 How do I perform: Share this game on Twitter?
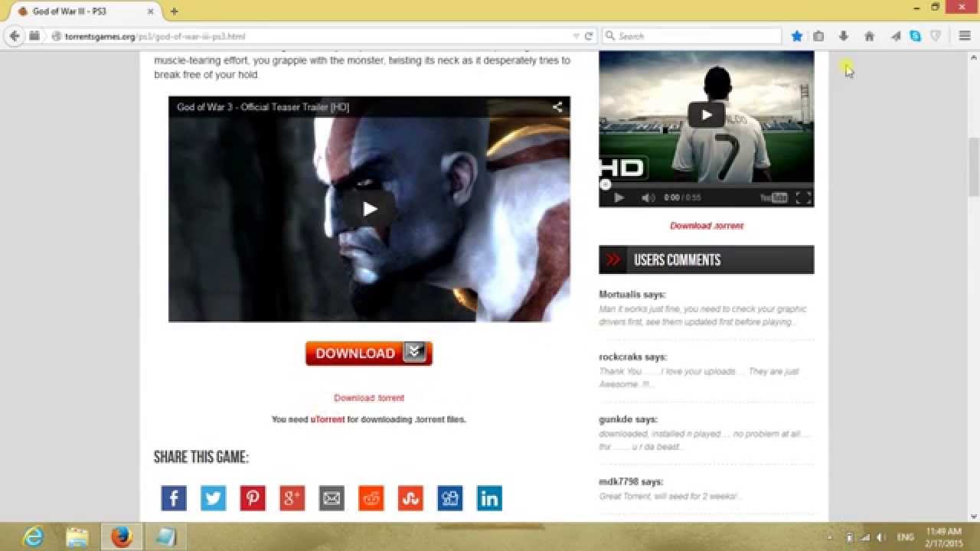pos(213,498)
